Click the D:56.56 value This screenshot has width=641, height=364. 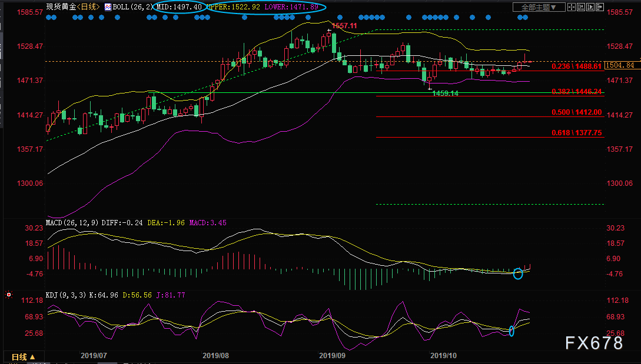tap(137, 295)
